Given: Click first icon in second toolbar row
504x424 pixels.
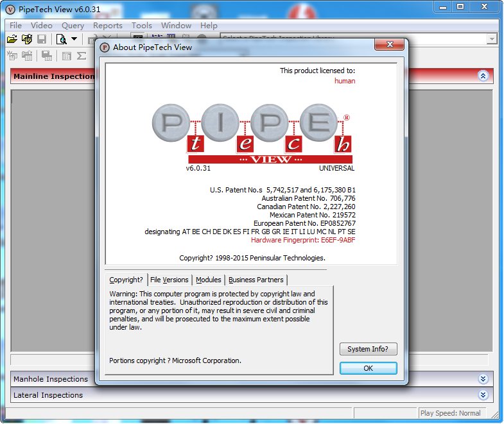Looking at the screenshot, I should [x=12, y=56].
